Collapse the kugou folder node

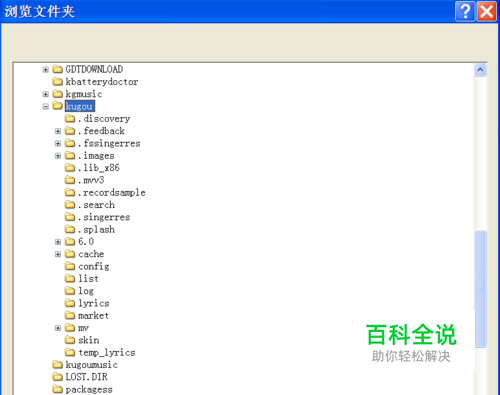[x=46, y=106]
